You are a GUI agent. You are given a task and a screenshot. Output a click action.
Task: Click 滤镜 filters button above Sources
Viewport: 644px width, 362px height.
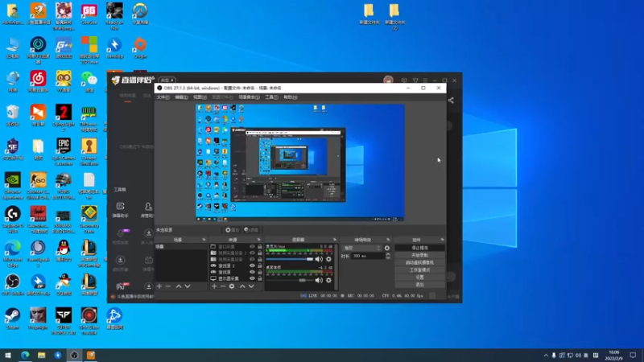click(x=251, y=230)
